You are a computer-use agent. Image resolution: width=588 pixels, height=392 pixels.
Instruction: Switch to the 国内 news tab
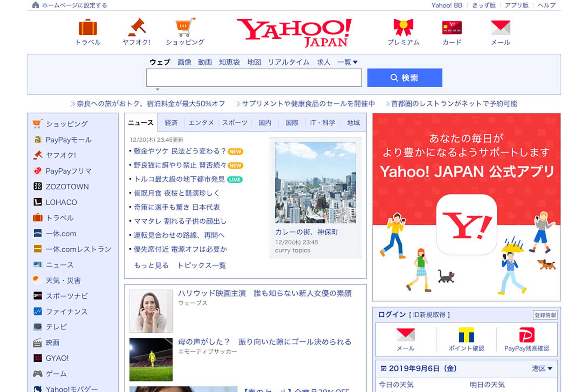(x=265, y=123)
